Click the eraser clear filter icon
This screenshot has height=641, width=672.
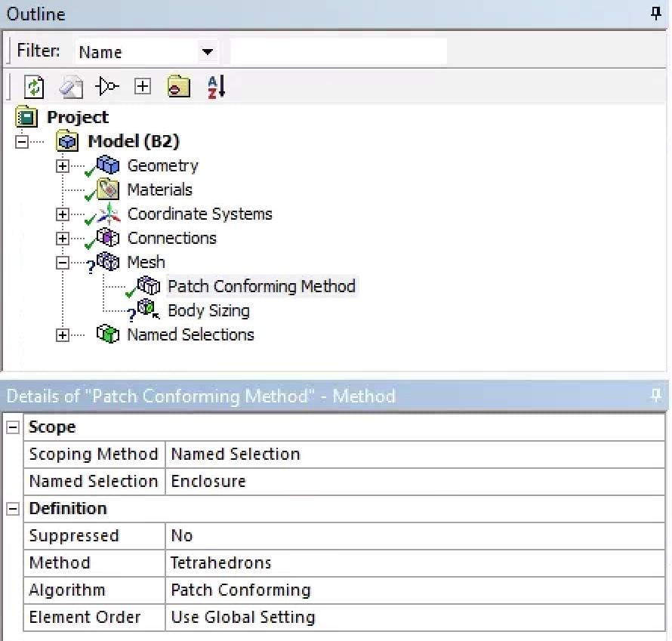[x=71, y=87]
